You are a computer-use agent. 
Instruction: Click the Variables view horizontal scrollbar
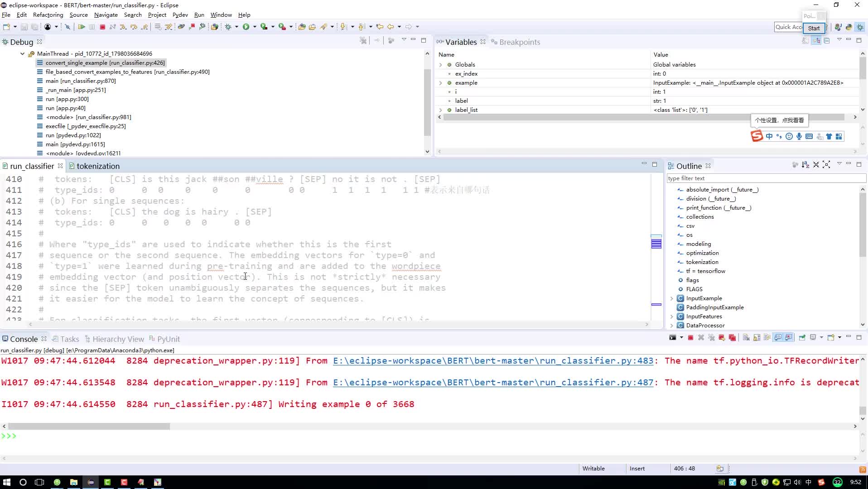tap(643, 117)
